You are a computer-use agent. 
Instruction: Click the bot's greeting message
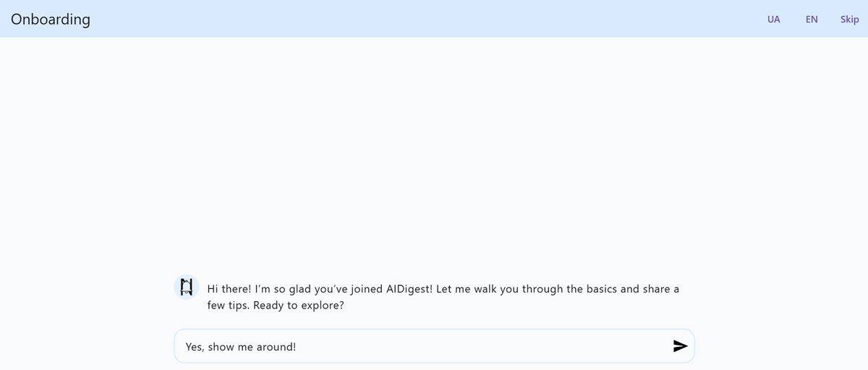pos(443,297)
